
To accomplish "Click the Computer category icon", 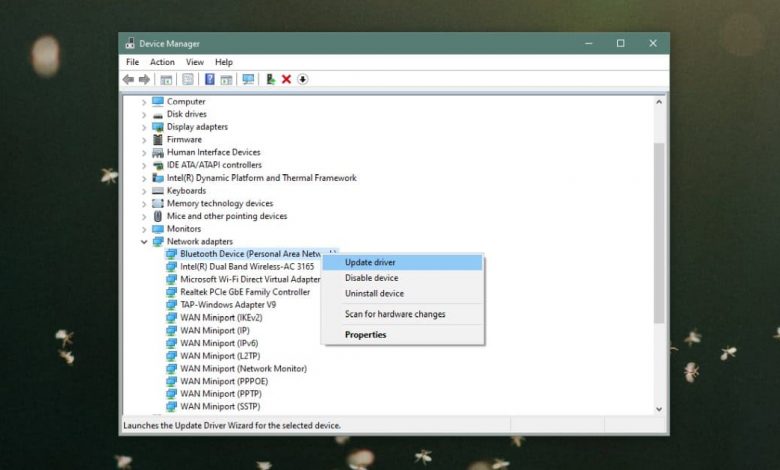I will pyautogui.click(x=158, y=101).
